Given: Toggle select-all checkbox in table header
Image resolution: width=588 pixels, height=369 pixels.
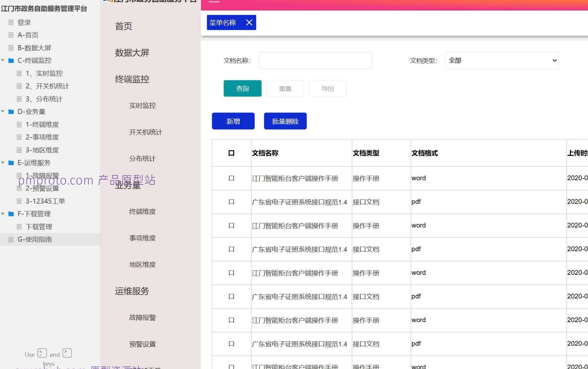Looking at the screenshot, I should pyautogui.click(x=231, y=153).
